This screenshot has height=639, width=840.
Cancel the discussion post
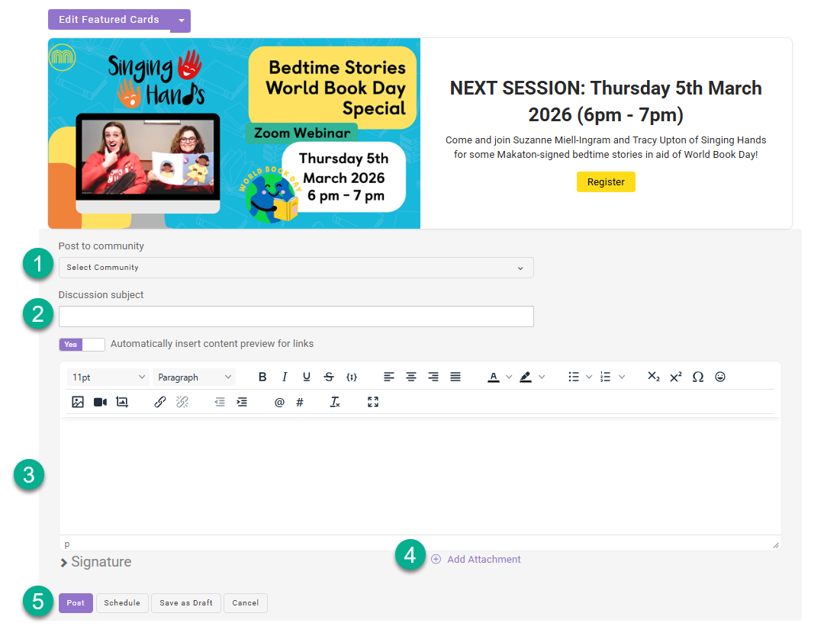[246, 603]
